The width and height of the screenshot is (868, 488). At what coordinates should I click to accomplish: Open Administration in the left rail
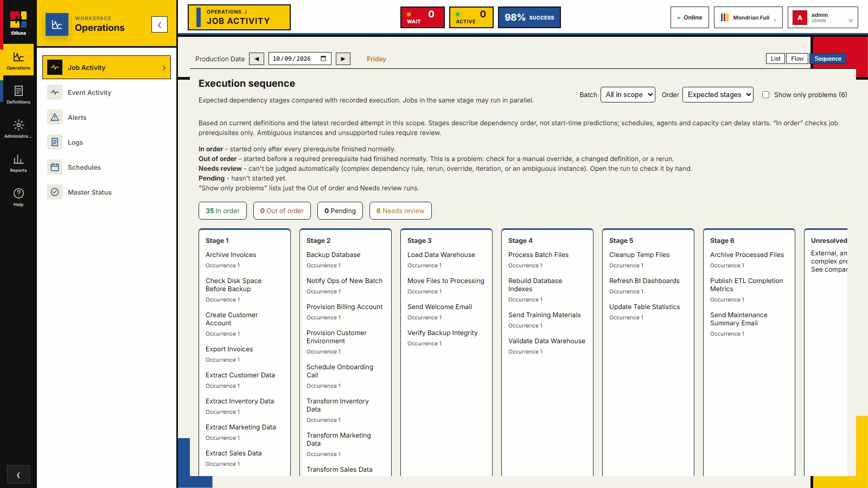(x=18, y=129)
